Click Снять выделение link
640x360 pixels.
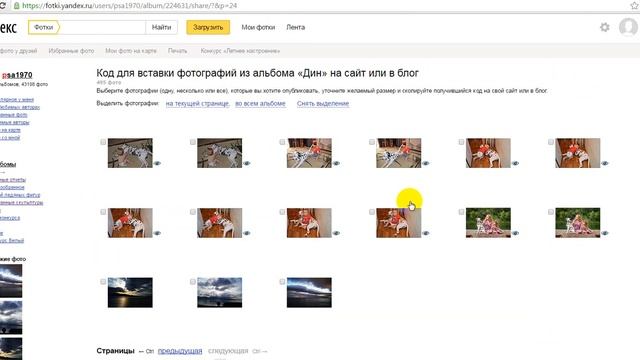[x=322, y=104]
